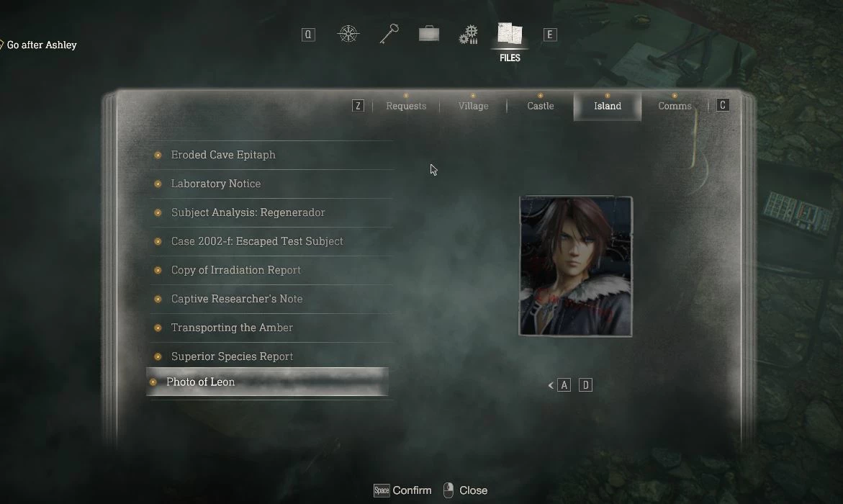Click the Z previous-tab key icon
The height and width of the screenshot is (504, 843).
point(358,105)
